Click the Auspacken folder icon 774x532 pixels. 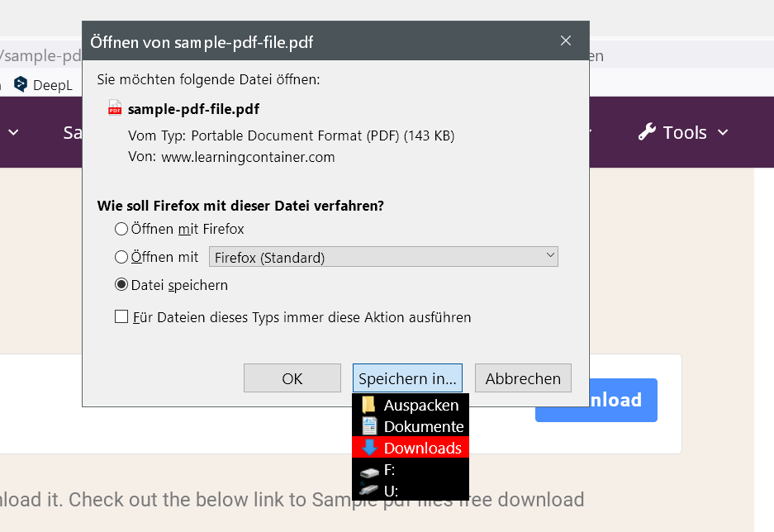pos(369,405)
